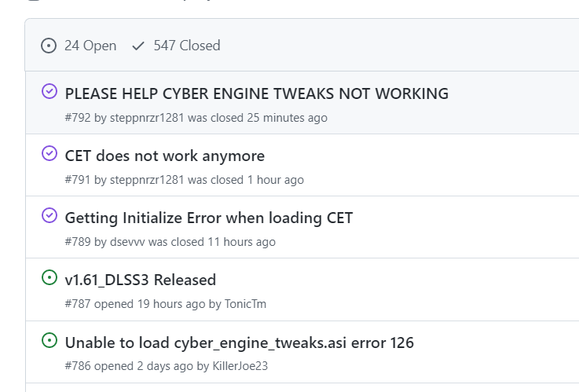Click the open-issue circle icon beside 24 Open

pos(49,46)
